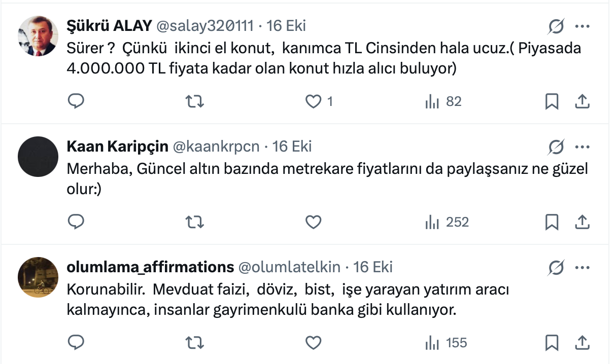Retweet the olumlama_affirmations post
616x364 pixels.
[x=195, y=343]
